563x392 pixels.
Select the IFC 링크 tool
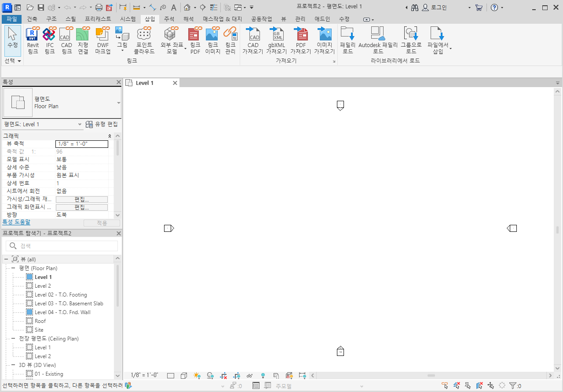(49, 40)
